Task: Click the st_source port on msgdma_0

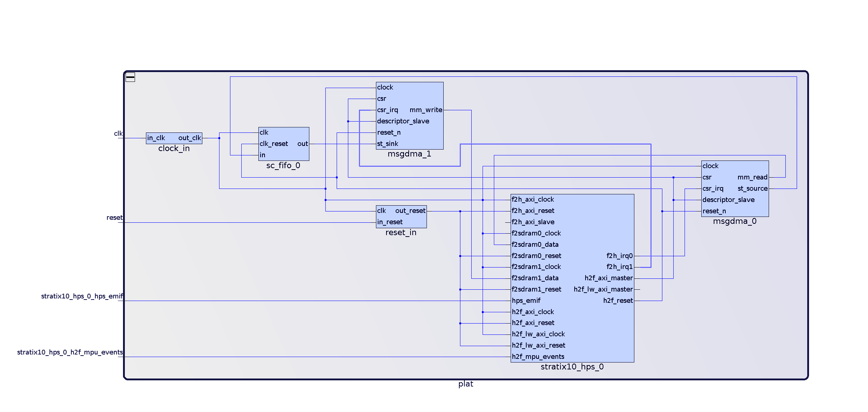Action: [752, 189]
